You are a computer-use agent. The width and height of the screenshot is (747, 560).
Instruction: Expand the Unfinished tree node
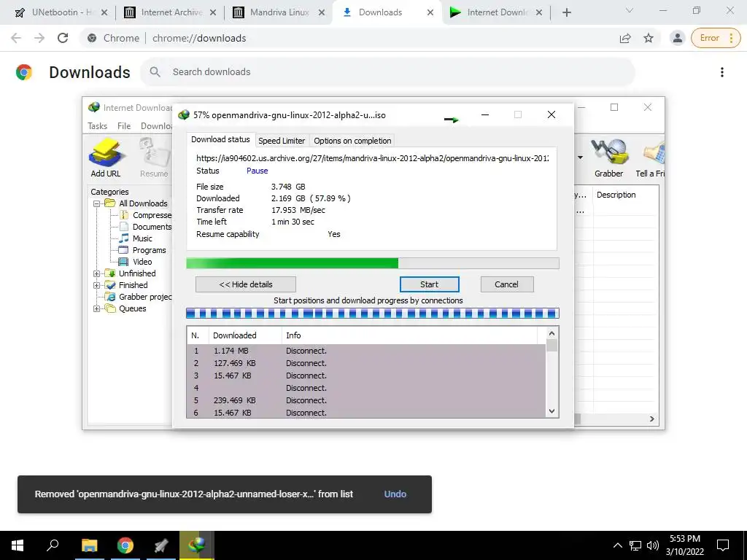coord(97,274)
